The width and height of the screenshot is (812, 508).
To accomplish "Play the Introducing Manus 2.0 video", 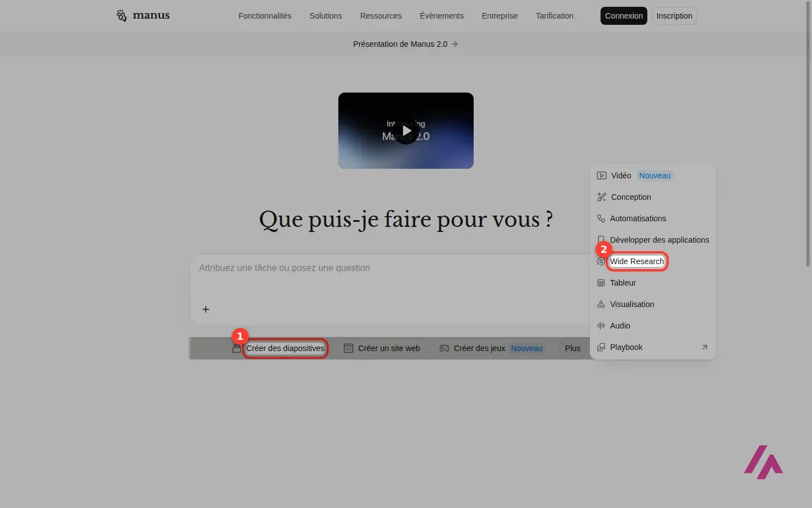I will pyautogui.click(x=406, y=131).
